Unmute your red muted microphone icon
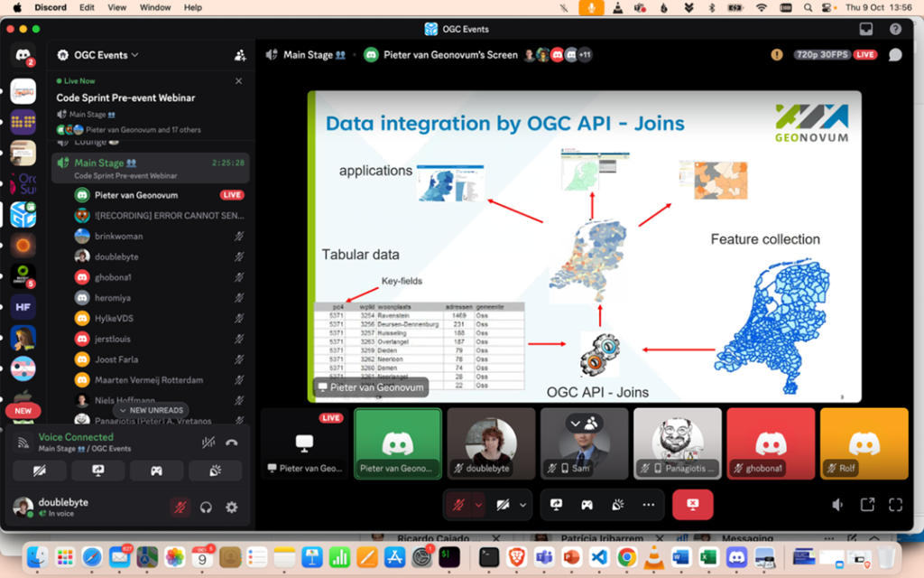The height and width of the screenshot is (578, 924). coord(180,508)
